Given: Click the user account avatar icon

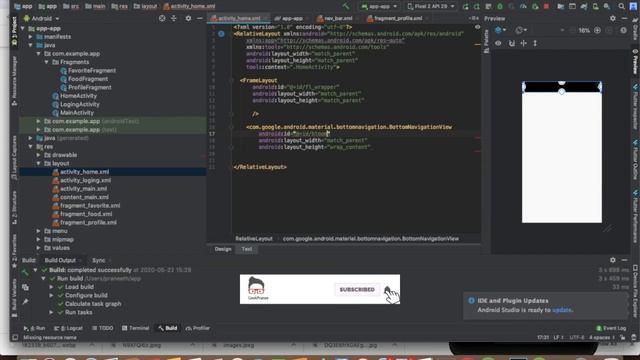Looking at the screenshot, I should click(633, 7).
